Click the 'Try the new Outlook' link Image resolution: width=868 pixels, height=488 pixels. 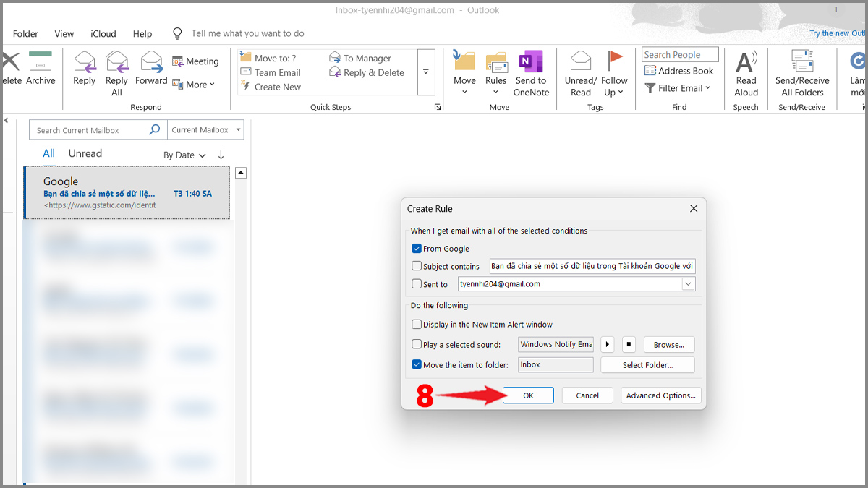[837, 33]
